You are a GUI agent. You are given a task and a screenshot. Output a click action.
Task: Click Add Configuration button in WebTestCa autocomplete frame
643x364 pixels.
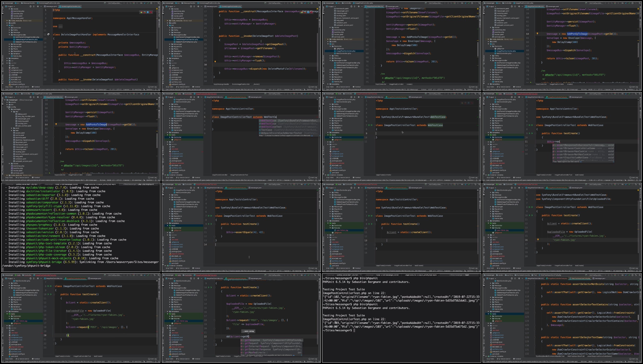pos(275,94)
